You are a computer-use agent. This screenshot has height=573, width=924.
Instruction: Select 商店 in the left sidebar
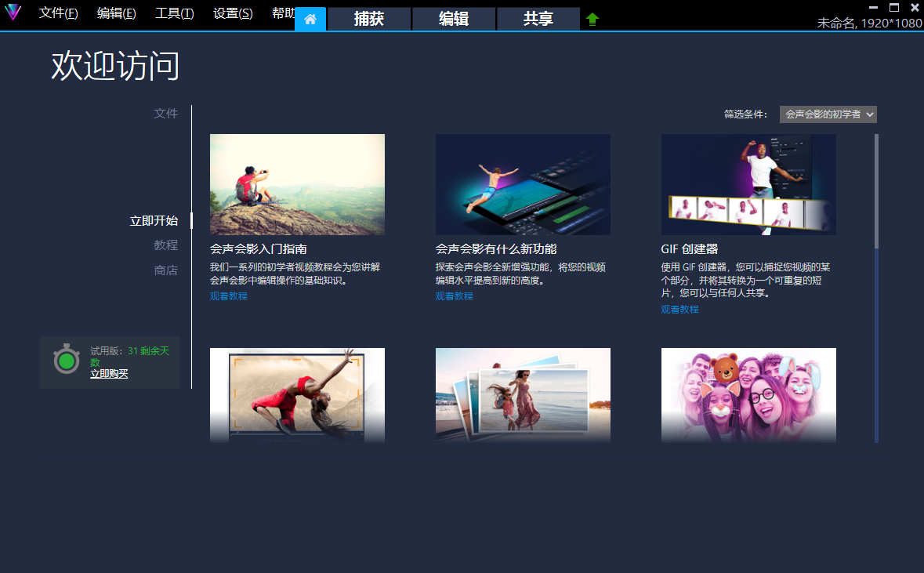(x=166, y=271)
